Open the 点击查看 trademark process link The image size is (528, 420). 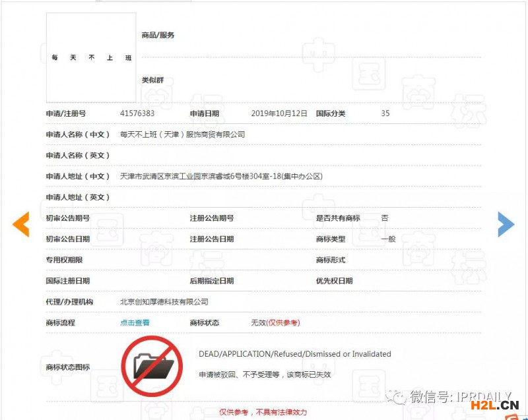[x=135, y=323]
